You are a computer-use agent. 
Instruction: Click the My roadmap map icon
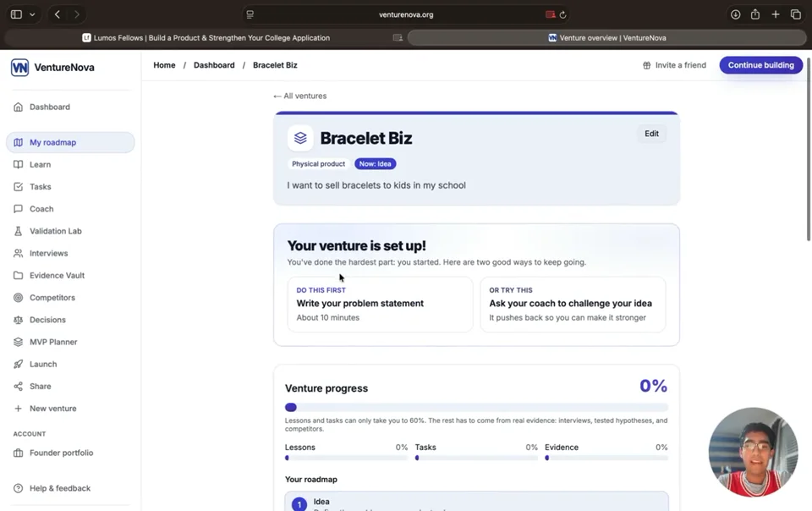(x=18, y=142)
